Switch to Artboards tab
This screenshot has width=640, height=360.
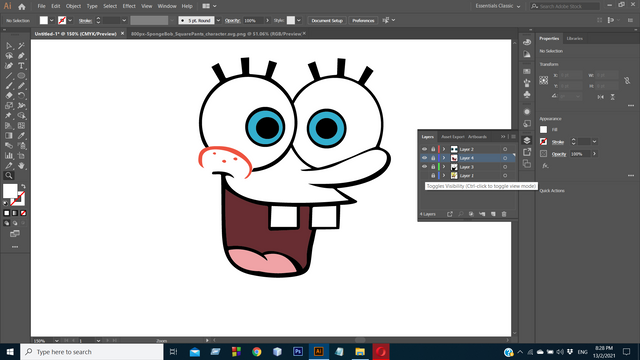pyautogui.click(x=477, y=137)
